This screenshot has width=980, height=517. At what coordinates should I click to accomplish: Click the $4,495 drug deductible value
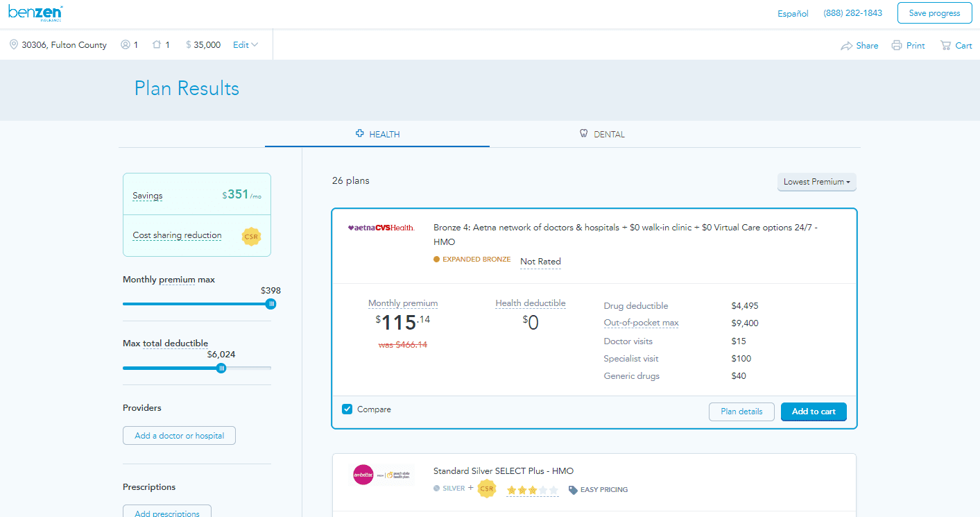pyautogui.click(x=745, y=306)
